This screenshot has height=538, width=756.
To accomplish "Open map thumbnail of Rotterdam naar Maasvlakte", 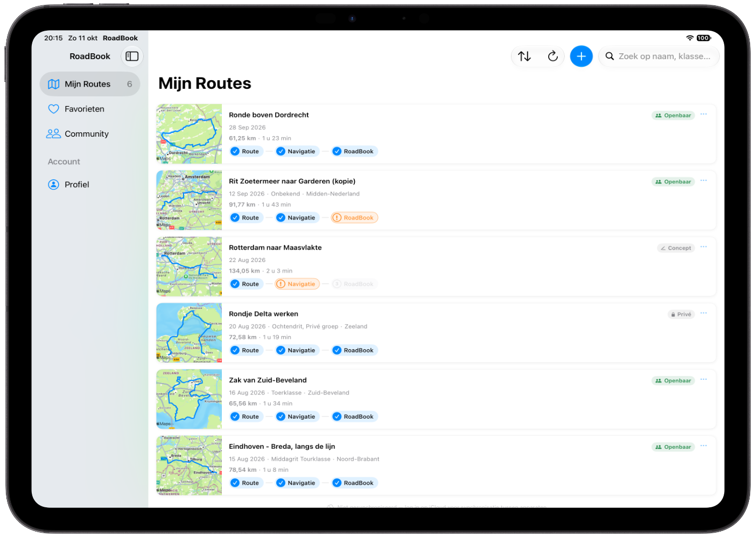I will (189, 266).
